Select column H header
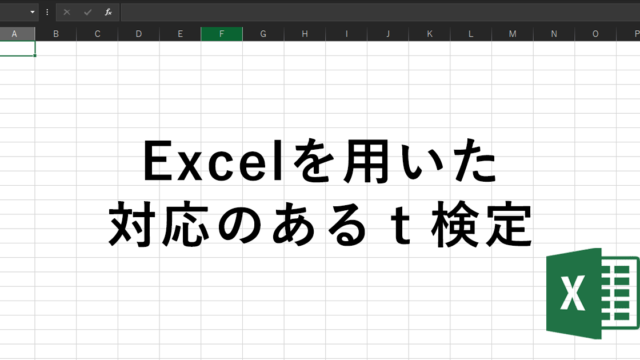Image resolution: width=640 pixels, height=360 pixels. tap(305, 34)
